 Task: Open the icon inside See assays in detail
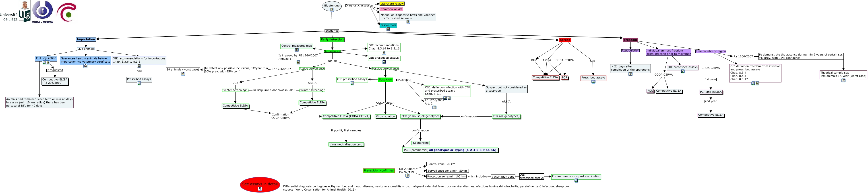click(260, 189)
